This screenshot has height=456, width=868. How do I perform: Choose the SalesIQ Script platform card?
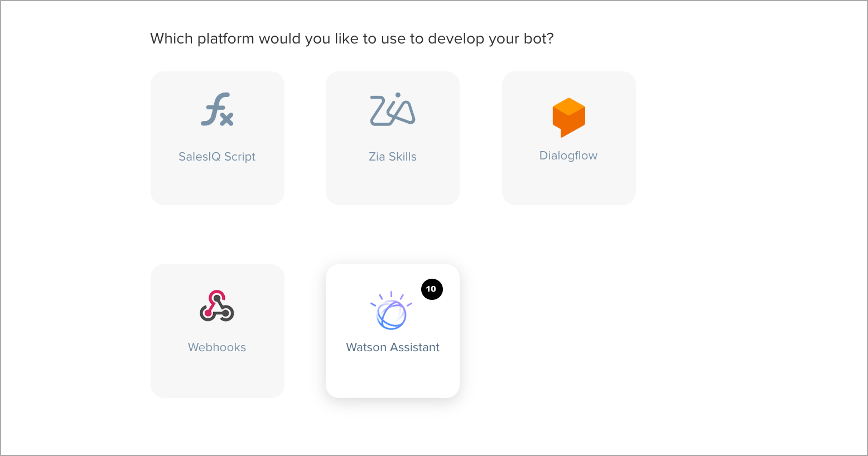point(218,138)
